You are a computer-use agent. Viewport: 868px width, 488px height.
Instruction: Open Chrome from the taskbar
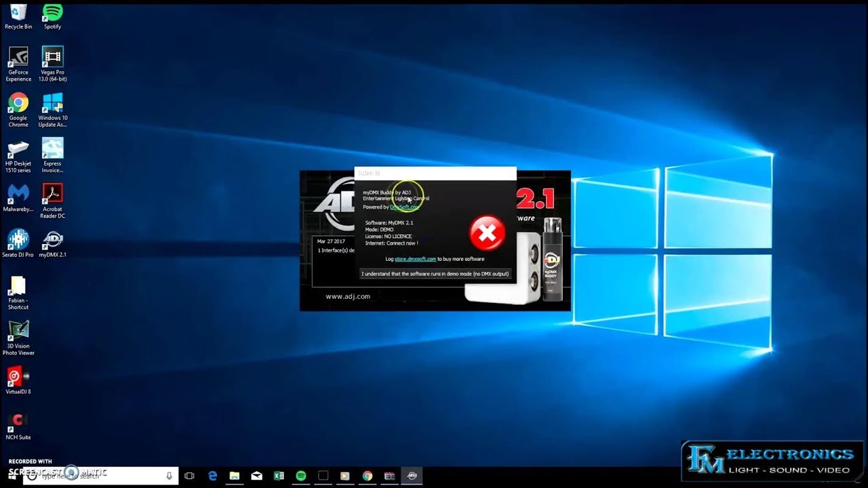(368, 476)
